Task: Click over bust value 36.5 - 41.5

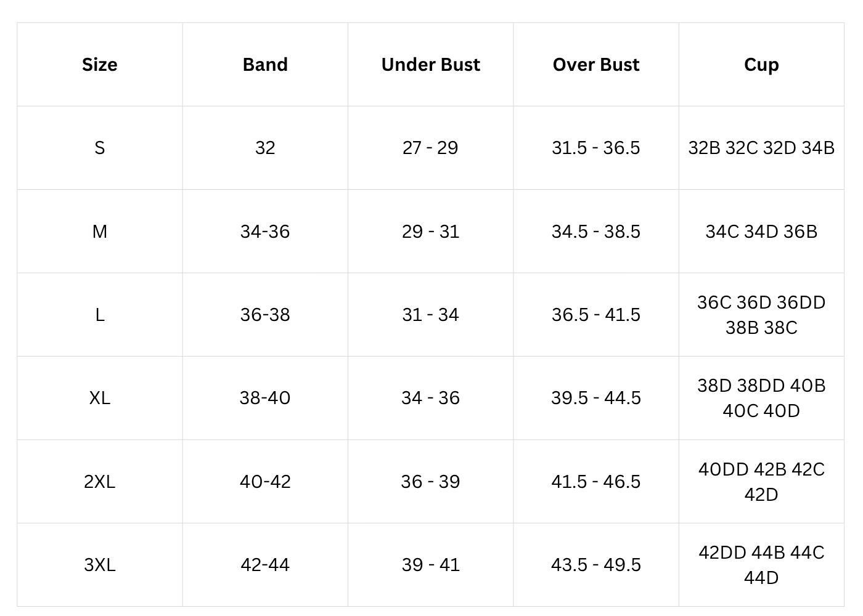Action: [x=595, y=315]
